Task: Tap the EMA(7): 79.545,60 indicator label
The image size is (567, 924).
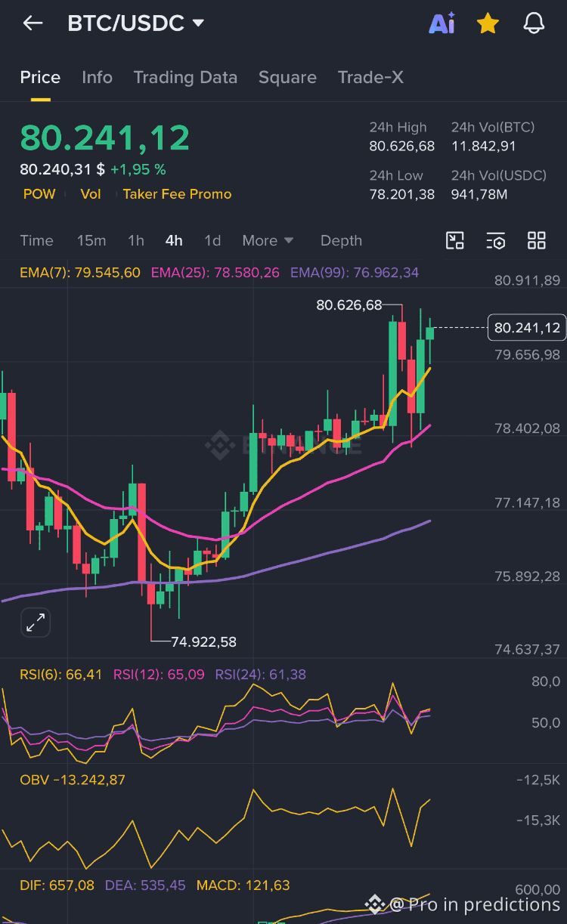Action: tap(80, 273)
